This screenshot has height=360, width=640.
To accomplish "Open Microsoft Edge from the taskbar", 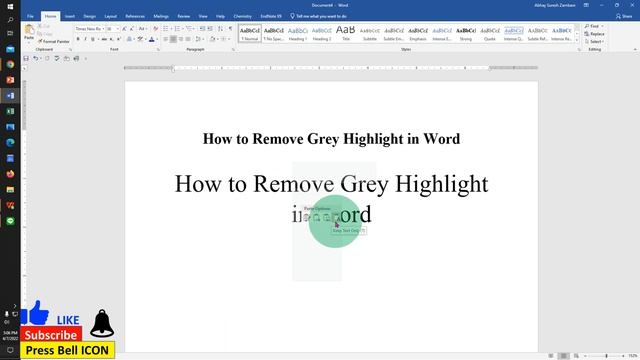I will (10, 142).
